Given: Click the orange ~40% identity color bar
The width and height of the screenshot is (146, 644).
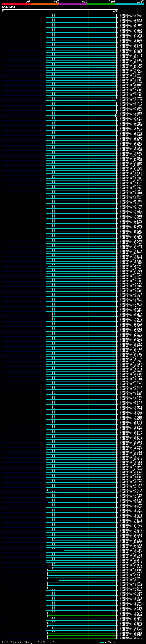Looking at the screenshot, I should coord(45,4).
